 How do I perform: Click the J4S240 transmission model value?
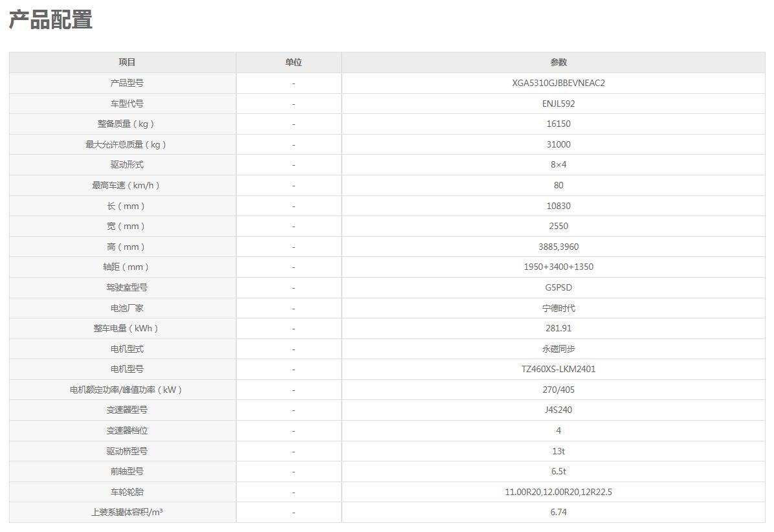[558, 410]
